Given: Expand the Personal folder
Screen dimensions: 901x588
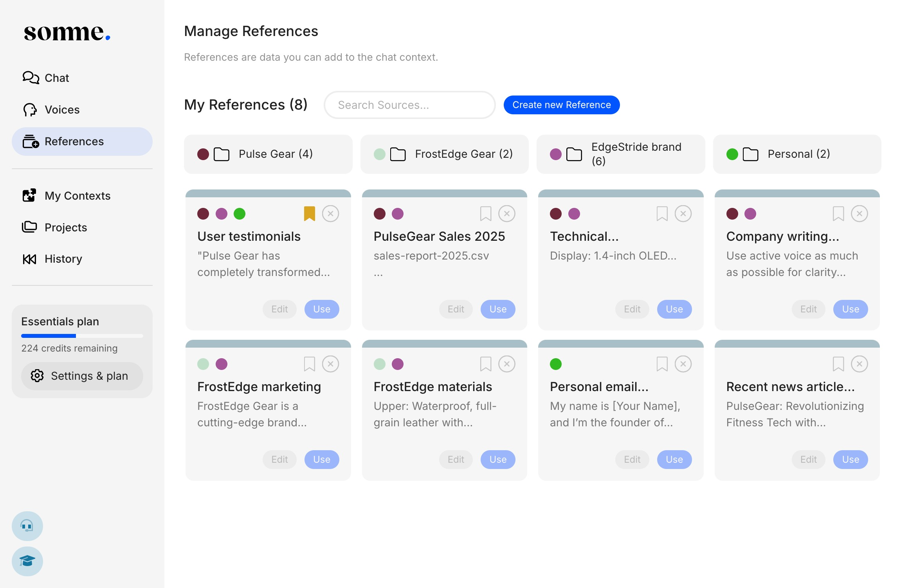Looking at the screenshot, I should 797,154.
